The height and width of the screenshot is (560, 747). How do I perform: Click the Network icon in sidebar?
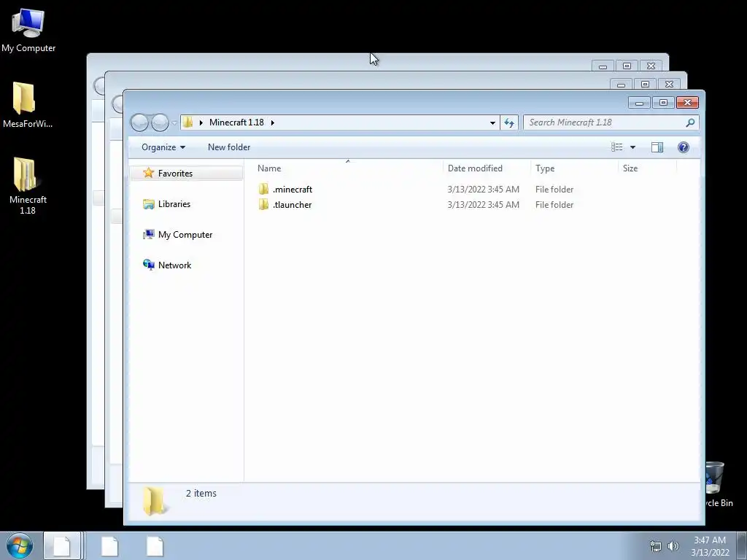click(149, 265)
